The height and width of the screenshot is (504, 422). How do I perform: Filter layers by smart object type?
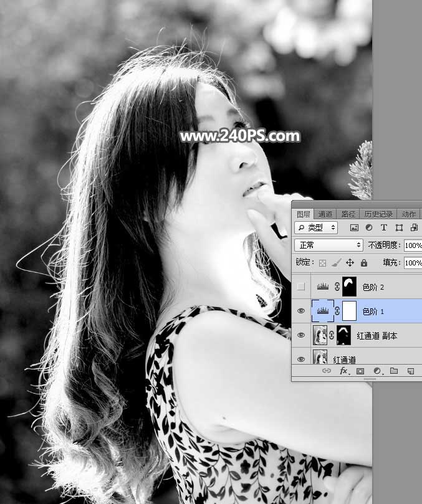click(414, 227)
